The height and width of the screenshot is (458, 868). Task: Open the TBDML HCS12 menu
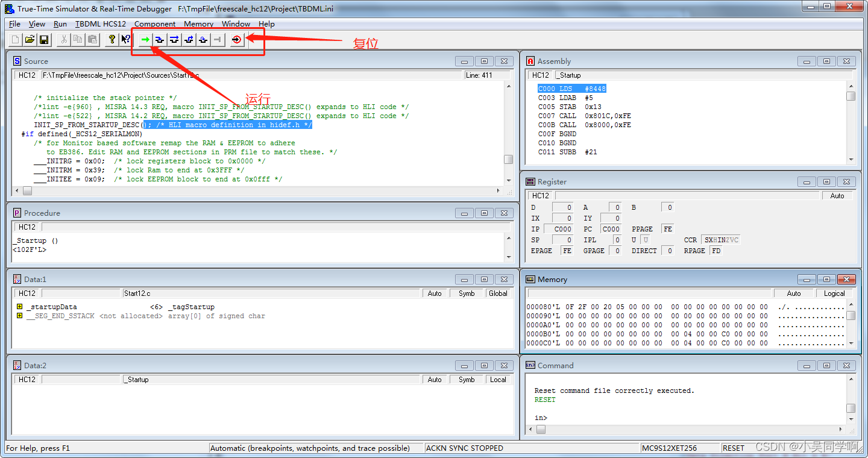pos(101,24)
